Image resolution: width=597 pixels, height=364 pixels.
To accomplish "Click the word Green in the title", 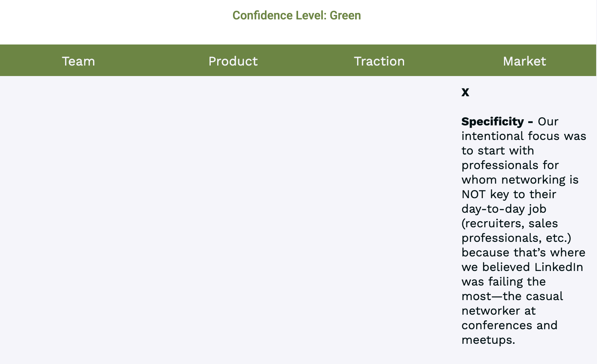I will (345, 15).
